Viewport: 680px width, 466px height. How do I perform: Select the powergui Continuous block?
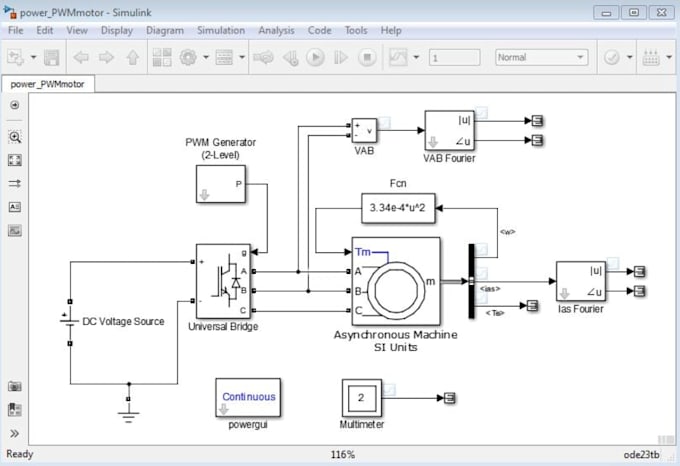pyautogui.click(x=248, y=398)
